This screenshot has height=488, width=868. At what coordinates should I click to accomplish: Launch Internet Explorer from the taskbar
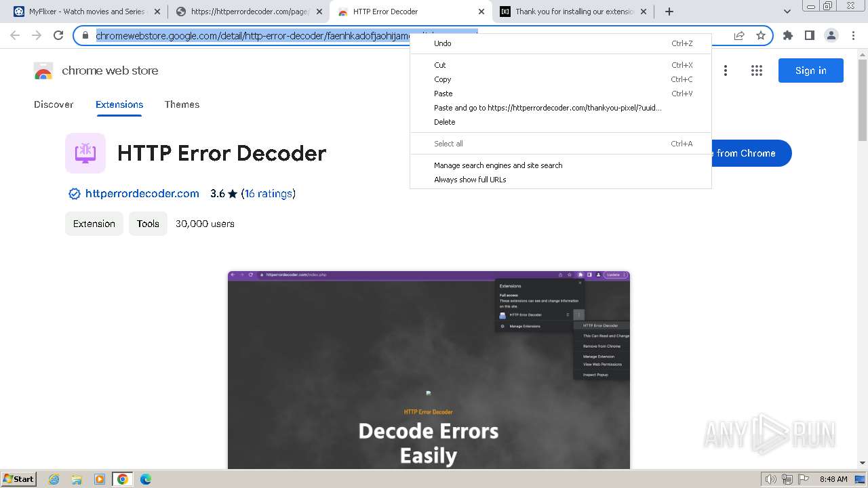point(54,479)
